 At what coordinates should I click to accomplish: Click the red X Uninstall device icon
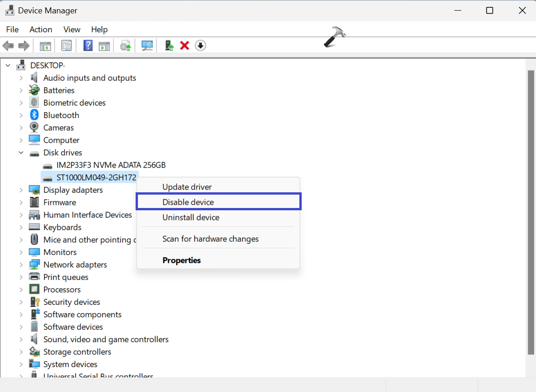pos(185,46)
